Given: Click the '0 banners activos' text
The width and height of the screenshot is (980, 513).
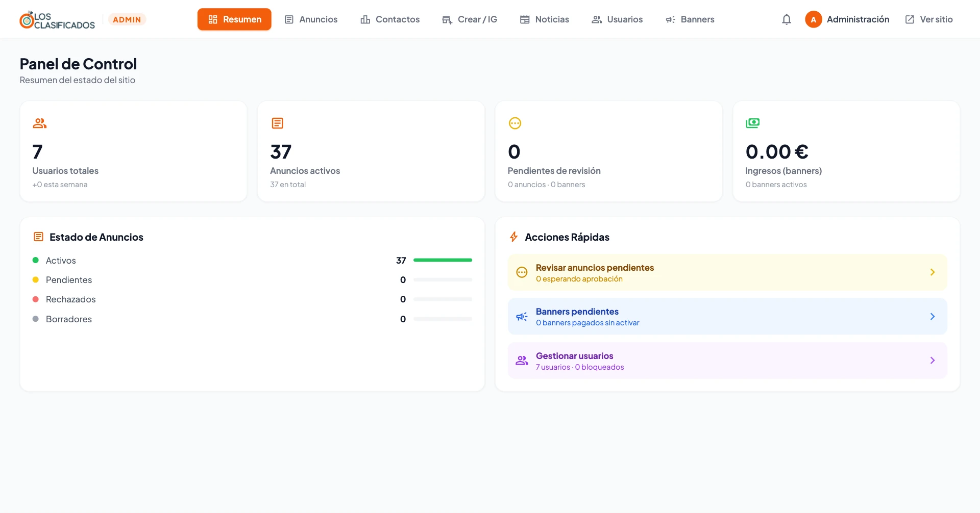Looking at the screenshot, I should (x=776, y=185).
